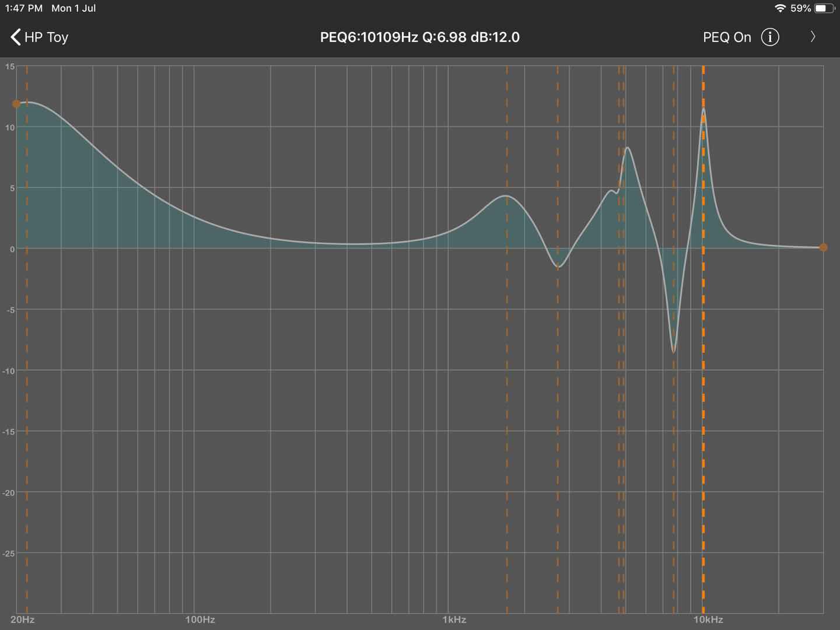Select the low-shelf handle at 20Hz
This screenshot has width=840, height=630.
[x=16, y=104]
